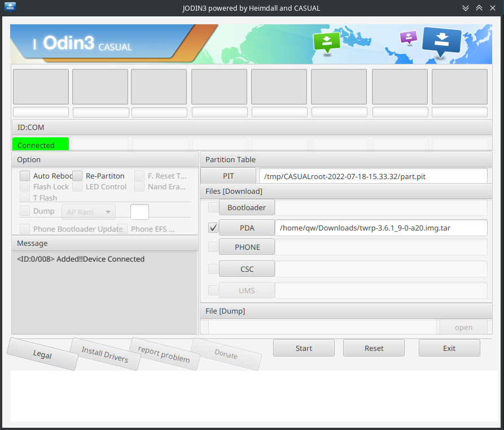Toggle the T Flash checkbox
Image resolution: width=504 pixels, height=430 pixels.
[25, 198]
